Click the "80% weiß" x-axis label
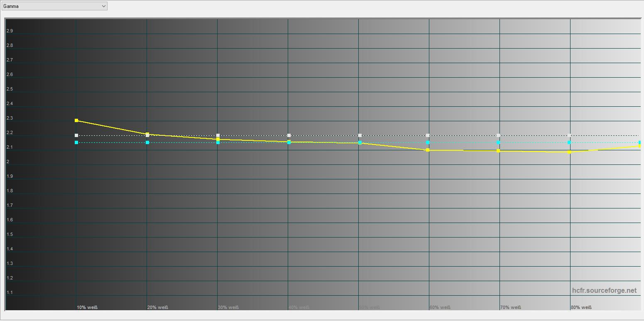Screen dimensions: 644x321 click(x=581, y=307)
